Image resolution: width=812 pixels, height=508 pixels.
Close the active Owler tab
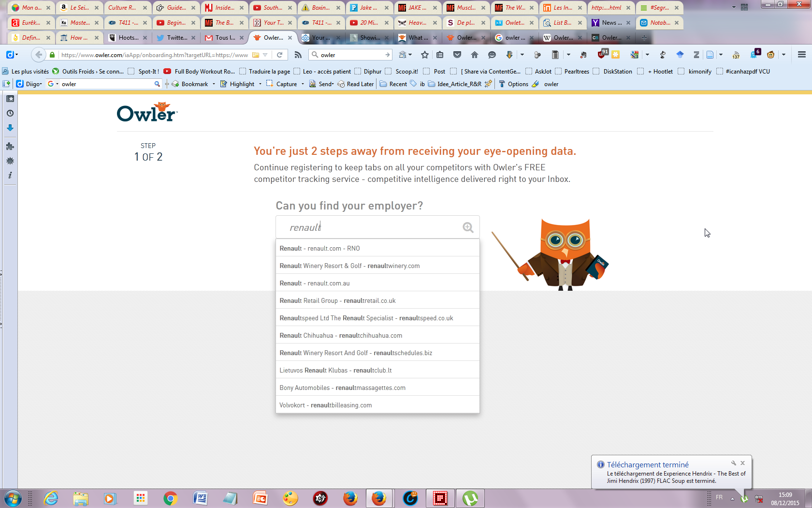click(x=290, y=37)
